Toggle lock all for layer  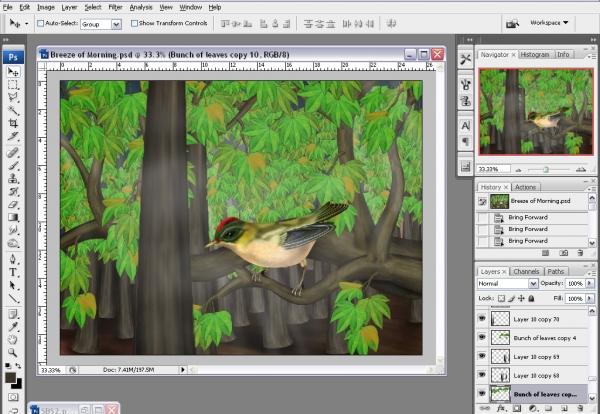pyautogui.click(x=531, y=298)
